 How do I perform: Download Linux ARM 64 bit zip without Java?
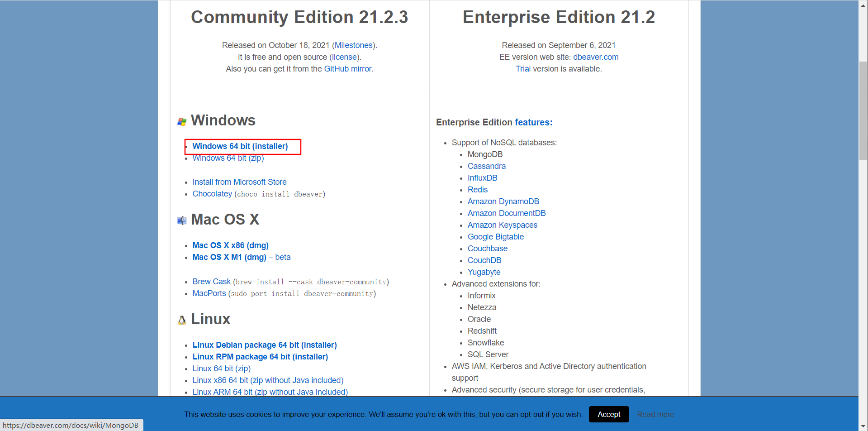pos(270,392)
